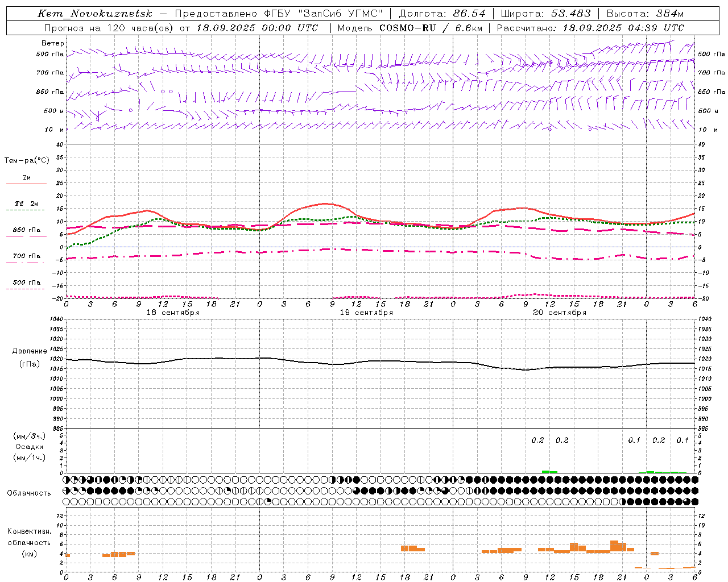Click the '(мм/3ч.)' precipitation unit label
Screen dimensions: 728x582
click(x=29, y=436)
